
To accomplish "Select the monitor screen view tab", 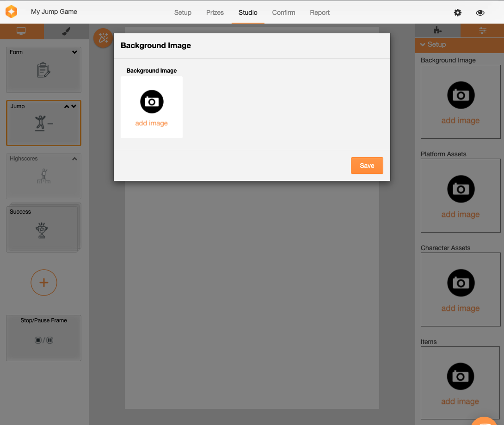I will (21, 31).
